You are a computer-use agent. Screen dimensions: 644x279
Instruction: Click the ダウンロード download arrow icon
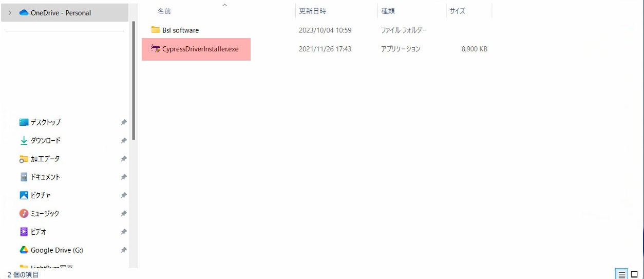tap(24, 140)
